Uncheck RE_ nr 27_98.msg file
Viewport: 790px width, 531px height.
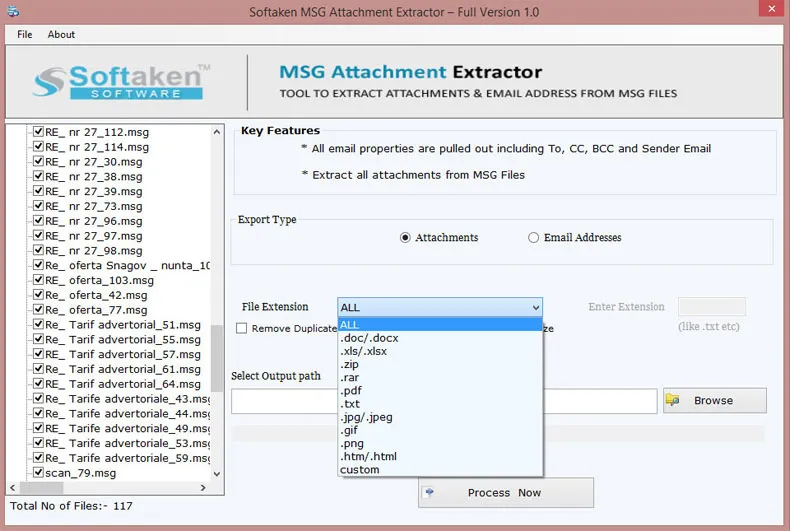click(x=38, y=250)
